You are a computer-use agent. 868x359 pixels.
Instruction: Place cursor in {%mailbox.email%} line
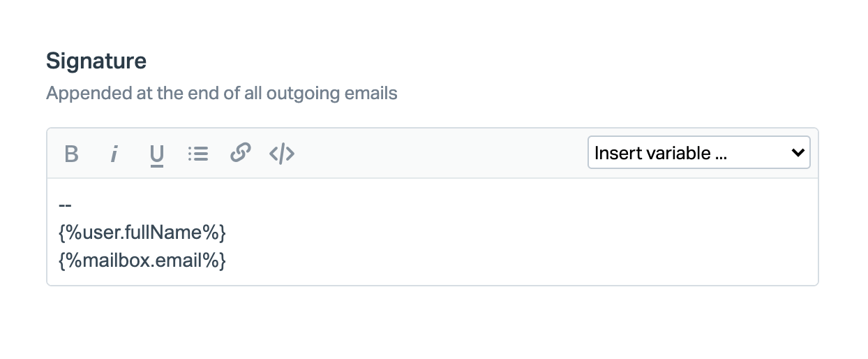tap(142, 261)
